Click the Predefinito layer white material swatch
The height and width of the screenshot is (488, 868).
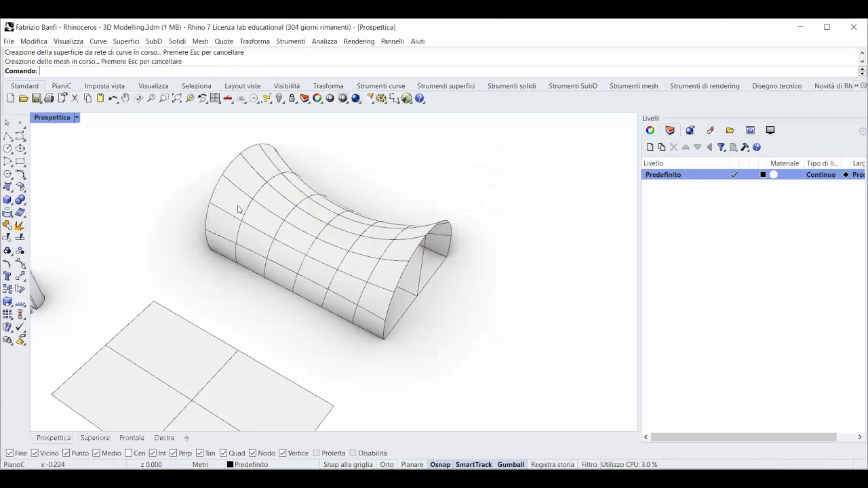tap(774, 174)
